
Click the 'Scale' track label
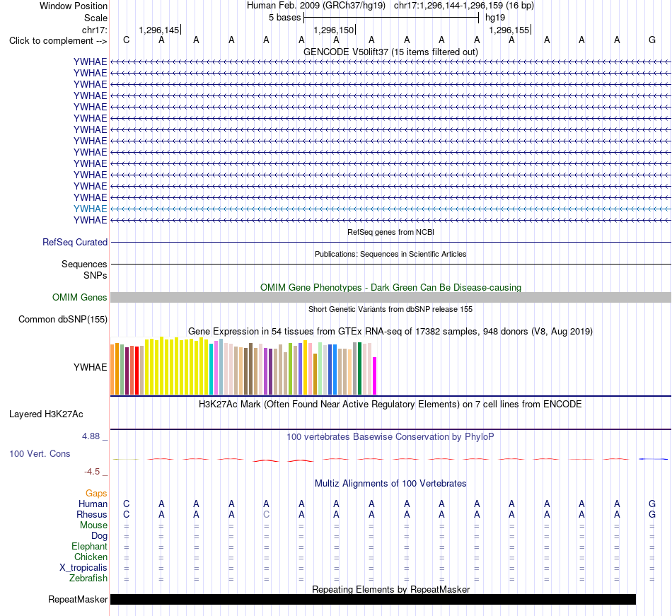tap(95, 18)
